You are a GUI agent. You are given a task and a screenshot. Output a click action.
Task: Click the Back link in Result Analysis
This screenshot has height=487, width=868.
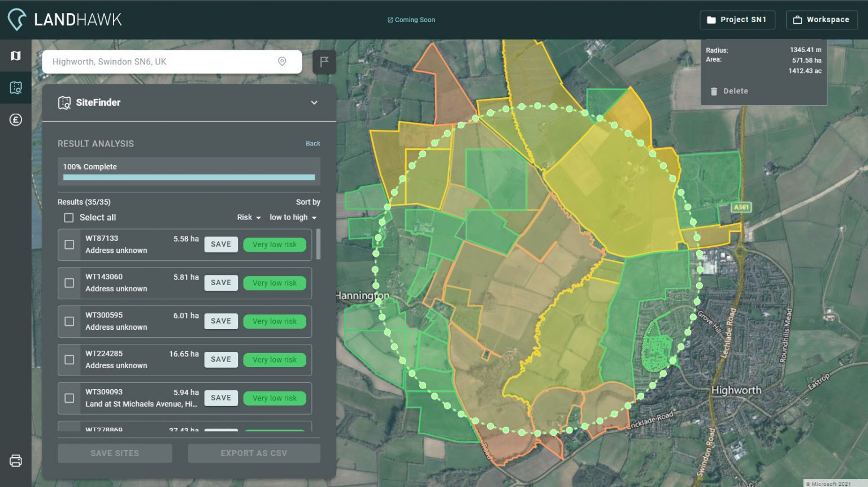click(313, 143)
